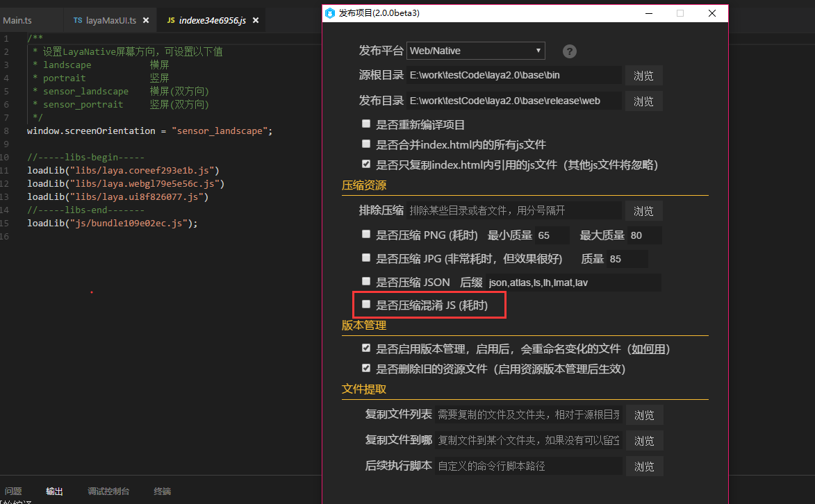Click the 最大质量 value field 80

645,235
